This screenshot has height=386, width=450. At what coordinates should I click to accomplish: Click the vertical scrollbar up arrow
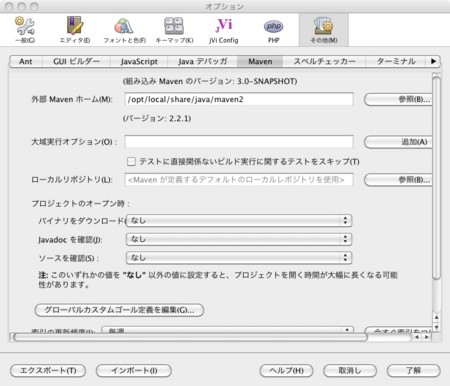click(x=436, y=317)
